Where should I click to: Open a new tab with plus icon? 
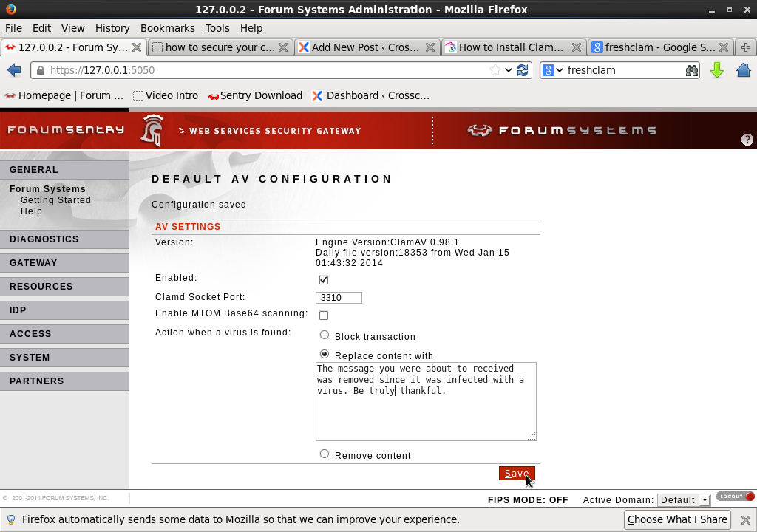click(745, 47)
